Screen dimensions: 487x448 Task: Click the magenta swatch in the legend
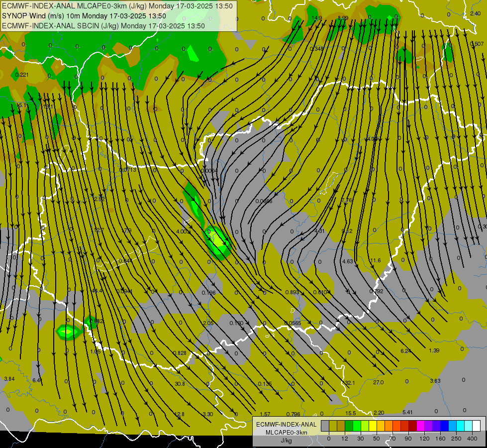point(420,426)
